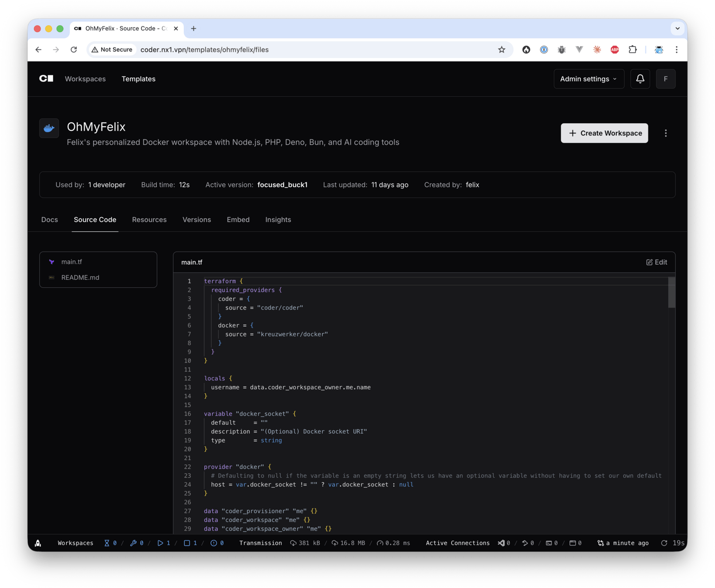The image size is (715, 588).
Task: Go to the Templates page
Action: tap(139, 79)
